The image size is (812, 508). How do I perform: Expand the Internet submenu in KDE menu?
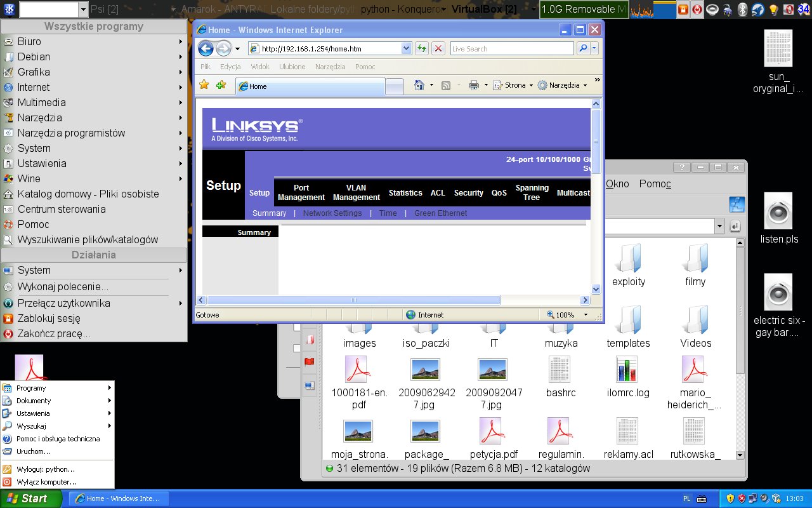click(x=95, y=87)
